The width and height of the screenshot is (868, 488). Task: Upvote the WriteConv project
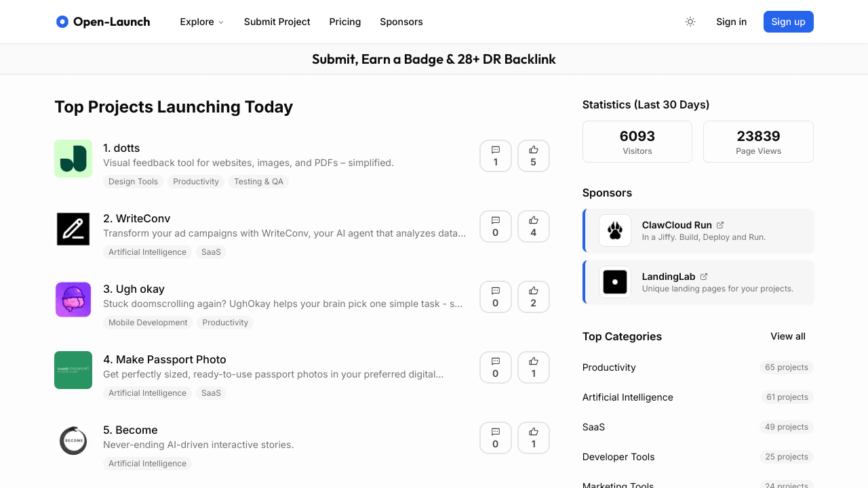(x=534, y=226)
